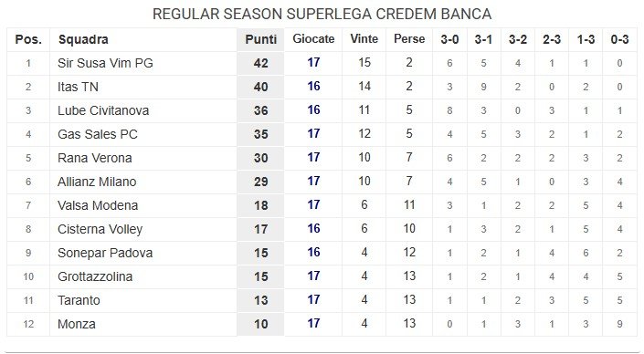The height and width of the screenshot is (354, 644).
Task: Open Taranto team entry
Action: (x=79, y=301)
